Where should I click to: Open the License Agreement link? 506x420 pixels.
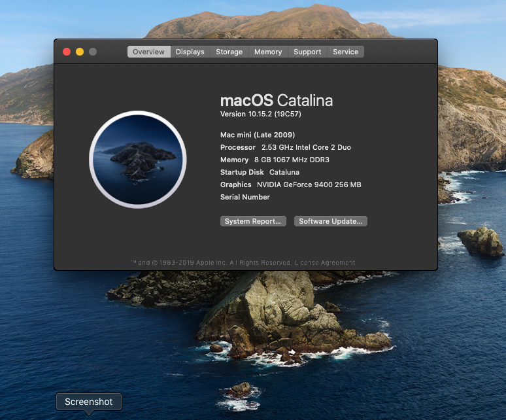(x=325, y=263)
